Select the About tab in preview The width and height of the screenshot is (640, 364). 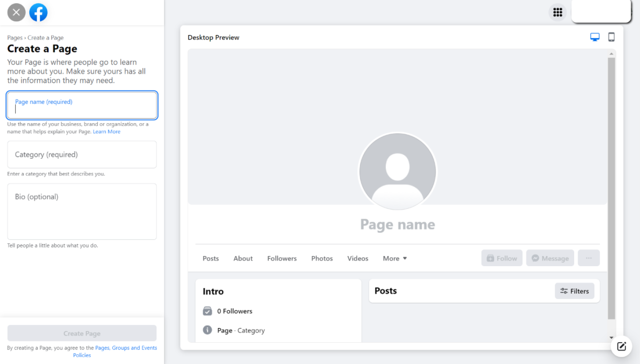(x=243, y=258)
